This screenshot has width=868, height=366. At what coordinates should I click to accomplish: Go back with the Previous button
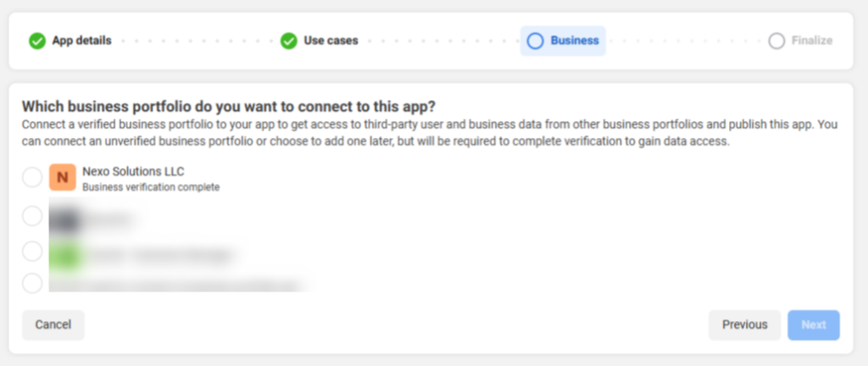(x=744, y=325)
